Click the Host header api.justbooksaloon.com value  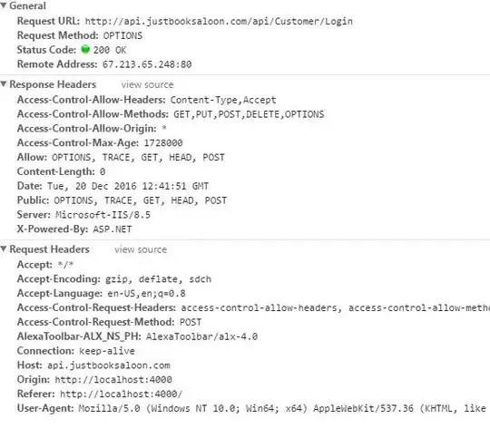click(x=109, y=365)
